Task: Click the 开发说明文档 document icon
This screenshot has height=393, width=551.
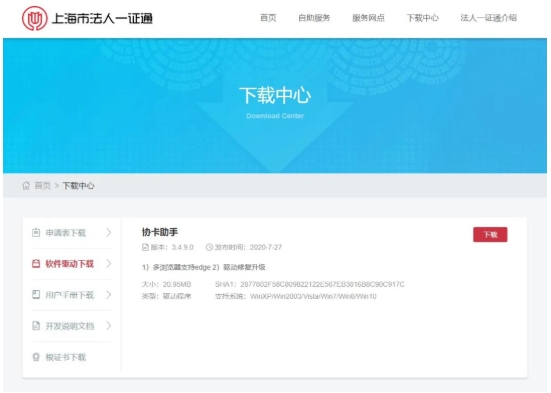Action: coord(36,326)
